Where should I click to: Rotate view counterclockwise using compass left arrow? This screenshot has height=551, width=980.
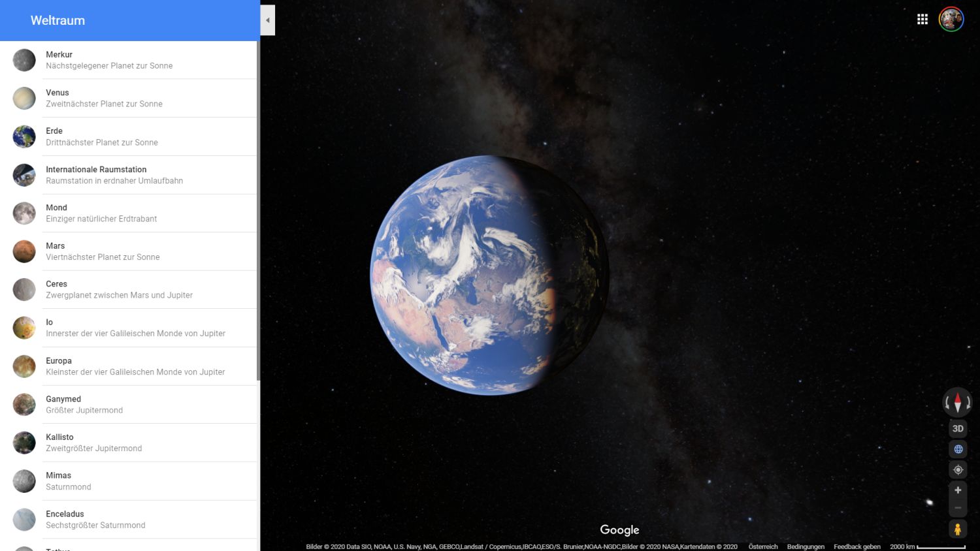tap(947, 403)
